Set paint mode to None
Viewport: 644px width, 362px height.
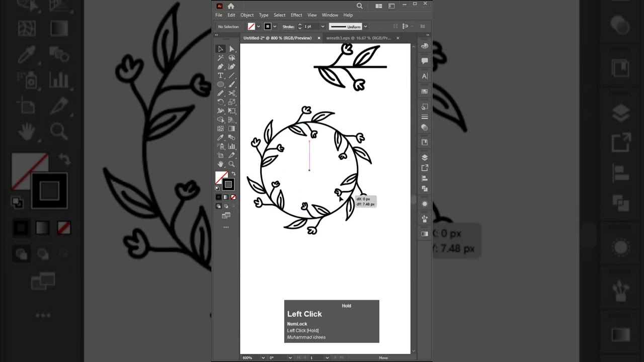pos(233,197)
